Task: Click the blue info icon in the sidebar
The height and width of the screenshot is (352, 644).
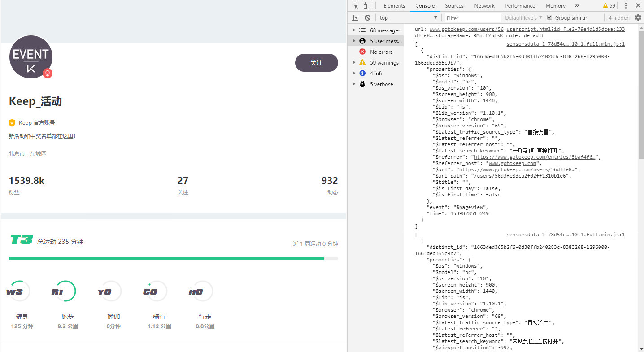Action: click(x=362, y=73)
